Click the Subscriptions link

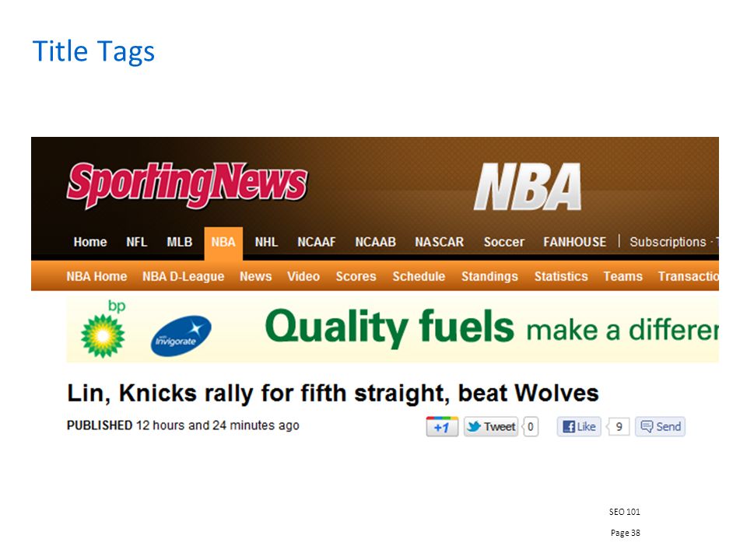(x=668, y=242)
